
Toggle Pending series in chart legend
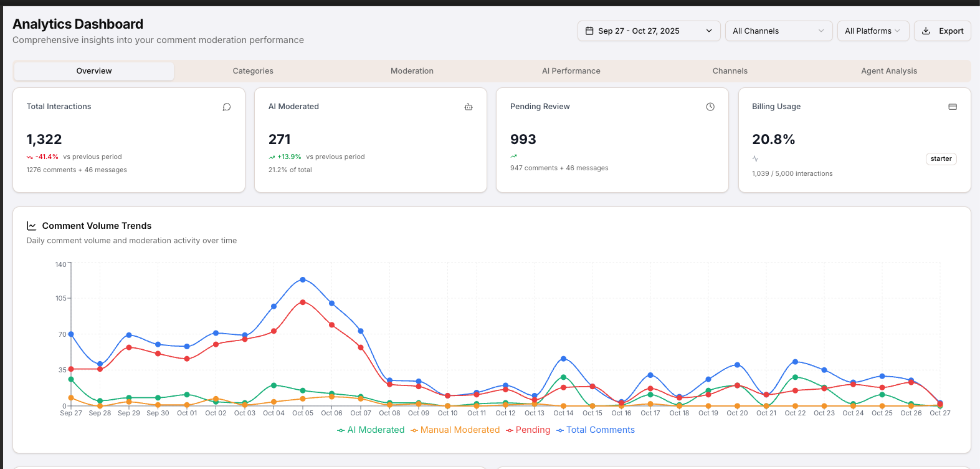click(528, 430)
